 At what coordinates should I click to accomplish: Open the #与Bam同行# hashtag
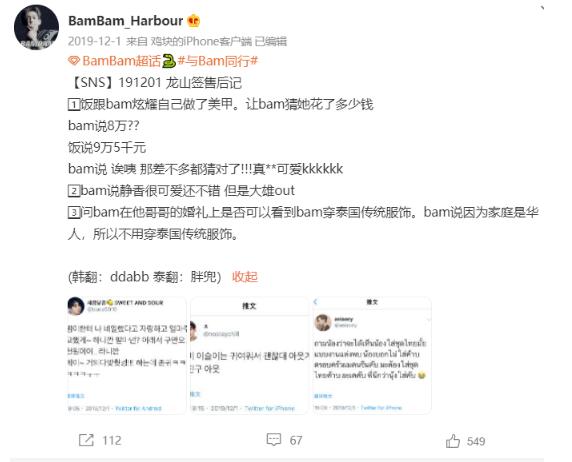pos(218,61)
